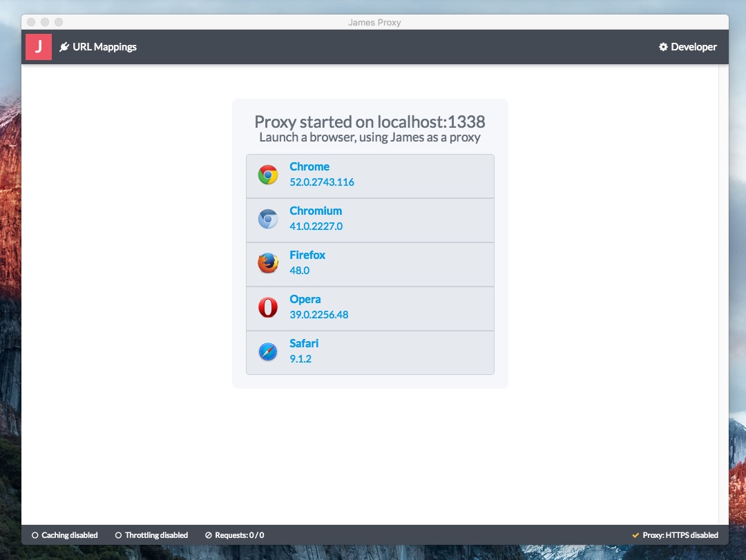Image resolution: width=746 pixels, height=560 pixels.
Task: Click Firefox version 48.0
Action: (x=299, y=270)
